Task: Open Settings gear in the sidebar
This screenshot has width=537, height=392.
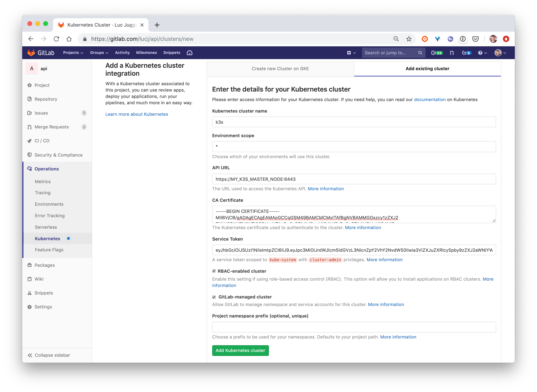Action: (x=43, y=307)
